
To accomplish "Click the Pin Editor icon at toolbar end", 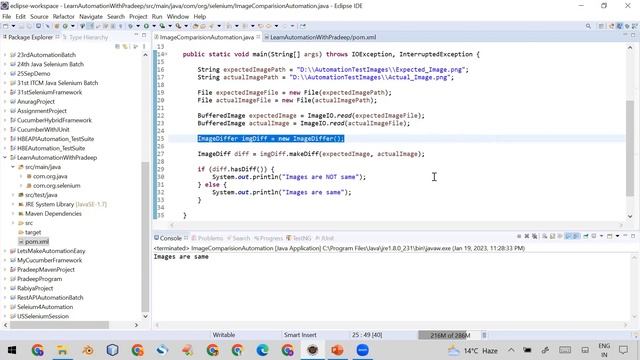I will coord(303,26).
